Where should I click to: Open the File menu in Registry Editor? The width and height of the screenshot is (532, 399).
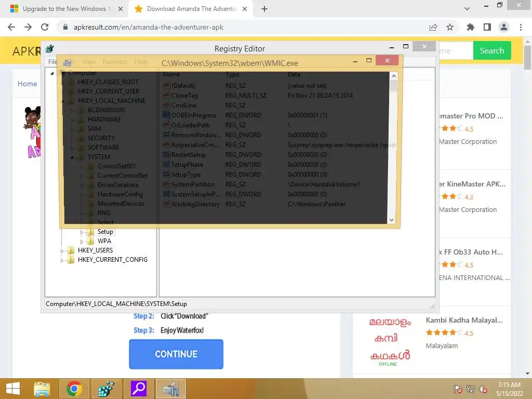52,62
